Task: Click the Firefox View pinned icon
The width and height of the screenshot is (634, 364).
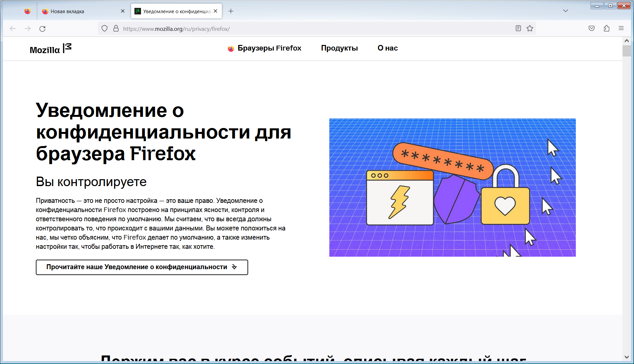Action: coord(28,11)
